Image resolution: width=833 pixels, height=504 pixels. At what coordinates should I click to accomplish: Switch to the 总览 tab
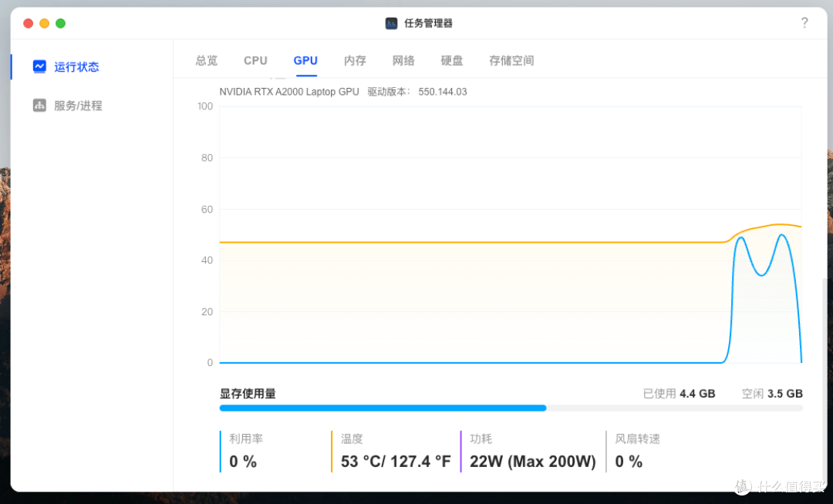(206, 60)
